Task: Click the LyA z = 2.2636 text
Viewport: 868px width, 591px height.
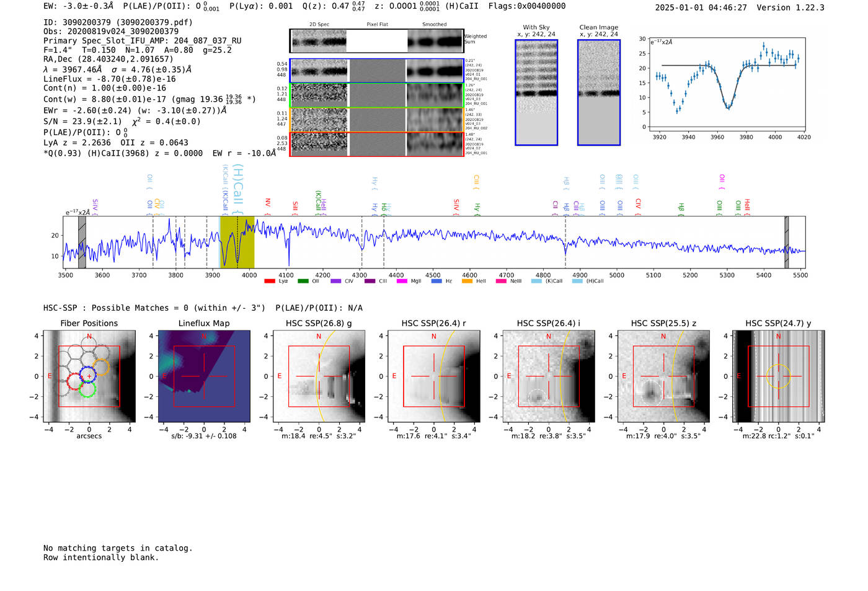Action: point(76,143)
